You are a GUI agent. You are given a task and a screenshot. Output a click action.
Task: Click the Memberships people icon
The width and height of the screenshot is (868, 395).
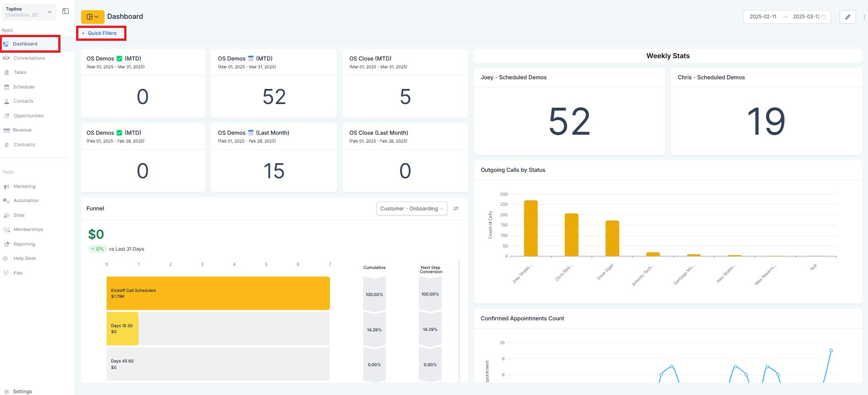point(6,230)
